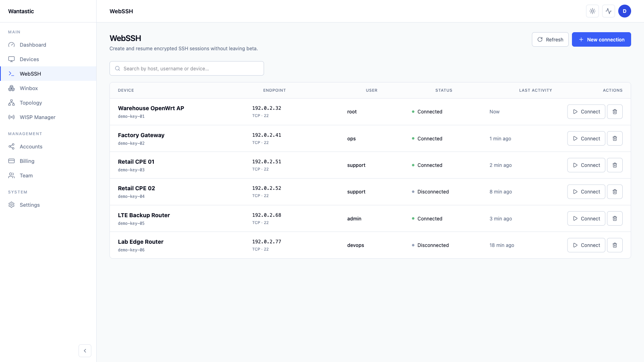
Task: Open the activity pulse icon in header
Action: tap(609, 11)
